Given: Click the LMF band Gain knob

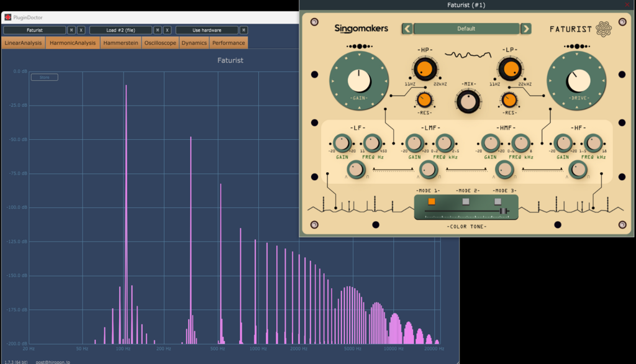Looking at the screenshot, I should click(x=414, y=143).
